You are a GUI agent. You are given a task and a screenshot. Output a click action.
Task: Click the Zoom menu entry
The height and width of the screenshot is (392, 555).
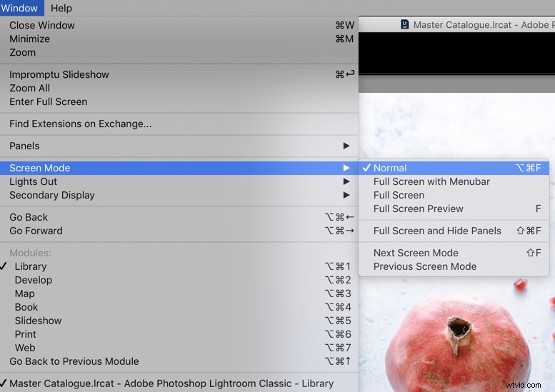click(x=179, y=52)
